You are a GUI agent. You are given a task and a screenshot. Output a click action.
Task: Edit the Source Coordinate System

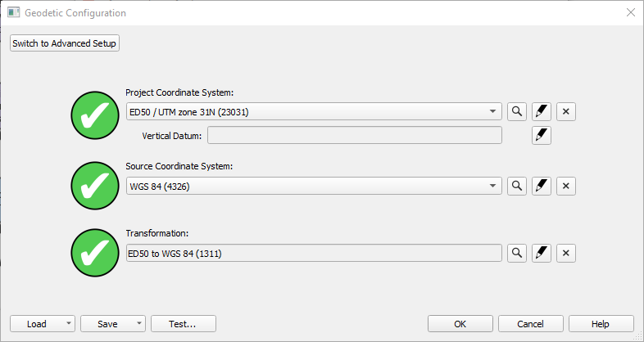point(541,186)
